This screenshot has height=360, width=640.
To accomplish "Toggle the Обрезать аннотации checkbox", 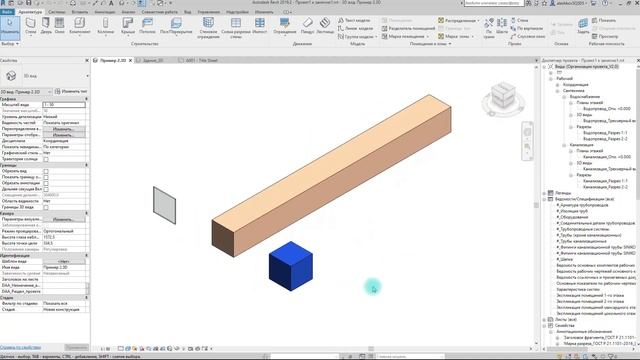I will (x=46, y=183).
